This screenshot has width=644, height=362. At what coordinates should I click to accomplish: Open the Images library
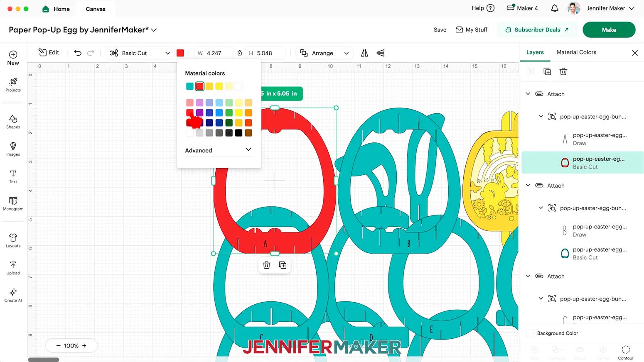pos(13,149)
